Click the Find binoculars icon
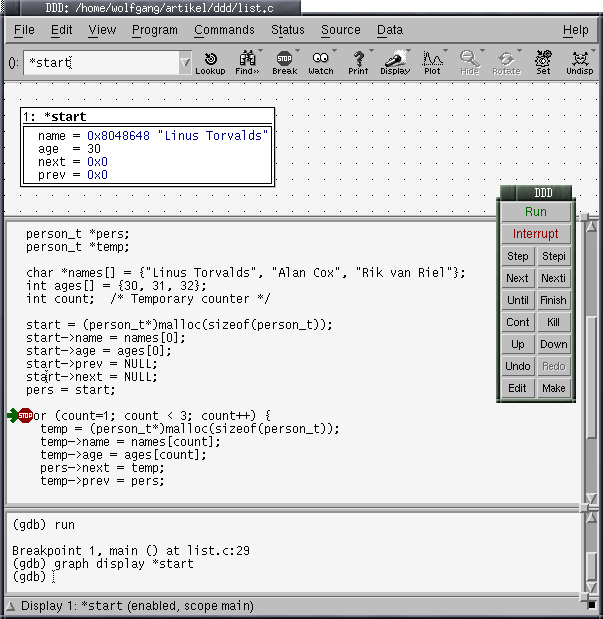The width and height of the screenshot is (603, 619). click(246, 62)
